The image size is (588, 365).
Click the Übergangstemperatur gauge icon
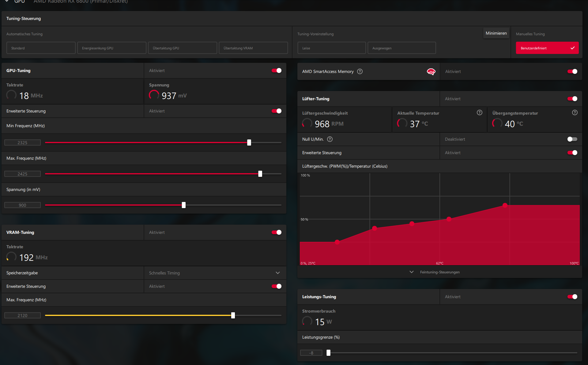click(x=497, y=123)
